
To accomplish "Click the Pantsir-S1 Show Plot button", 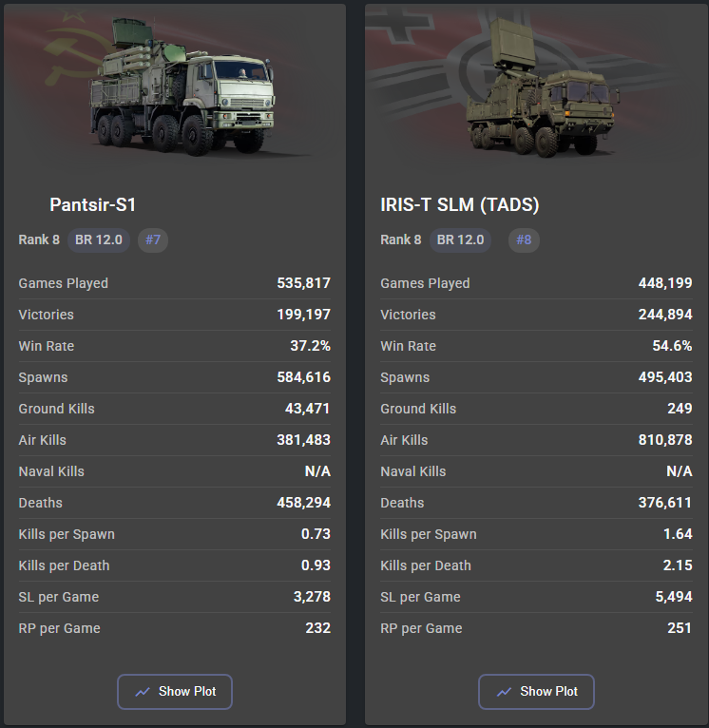I will [x=175, y=691].
